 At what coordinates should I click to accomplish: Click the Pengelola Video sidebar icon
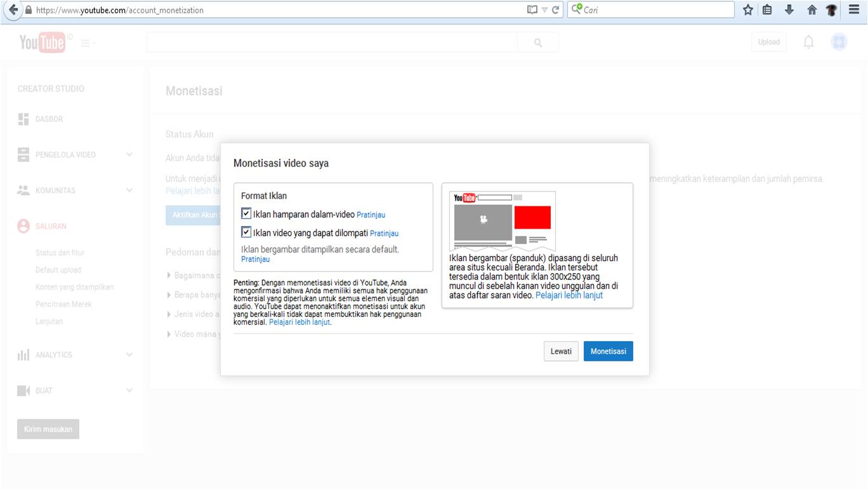[23, 154]
